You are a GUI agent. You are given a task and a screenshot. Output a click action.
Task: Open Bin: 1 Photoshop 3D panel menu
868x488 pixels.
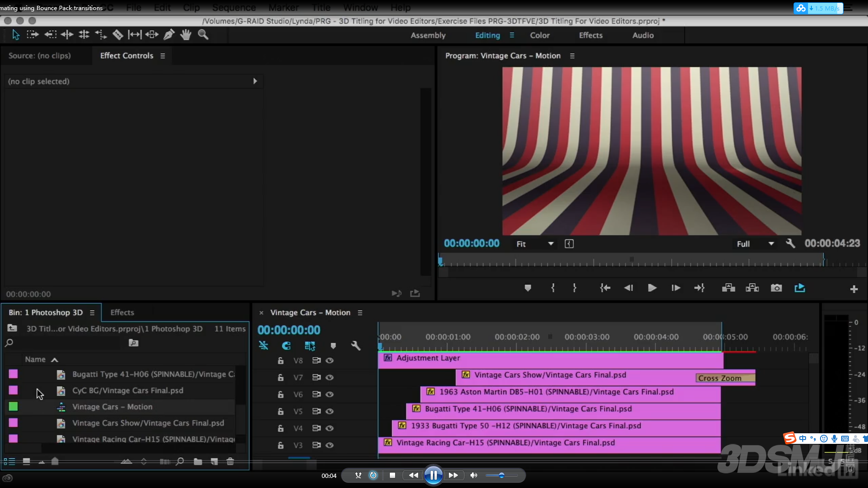tap(92, 312)
